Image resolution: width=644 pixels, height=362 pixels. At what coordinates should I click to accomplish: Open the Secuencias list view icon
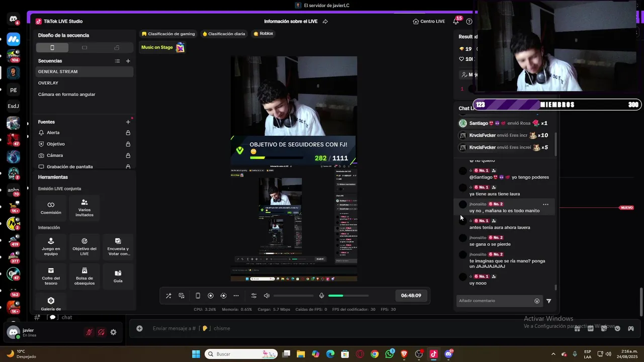point(117,61)
